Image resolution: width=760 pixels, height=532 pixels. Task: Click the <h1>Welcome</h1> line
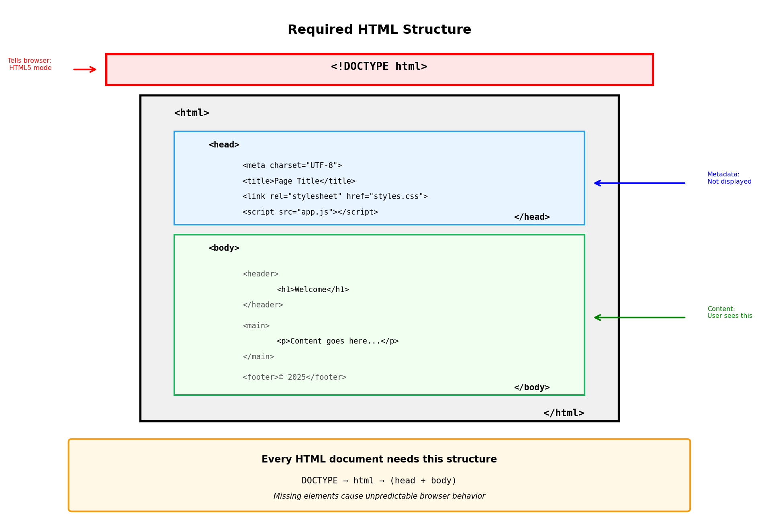tap(313, 290)
